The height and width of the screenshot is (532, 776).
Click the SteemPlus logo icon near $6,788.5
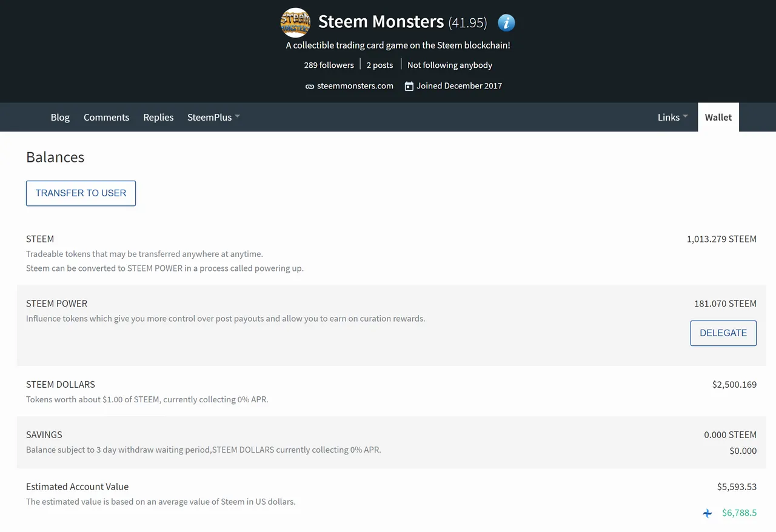click(707, 513)
